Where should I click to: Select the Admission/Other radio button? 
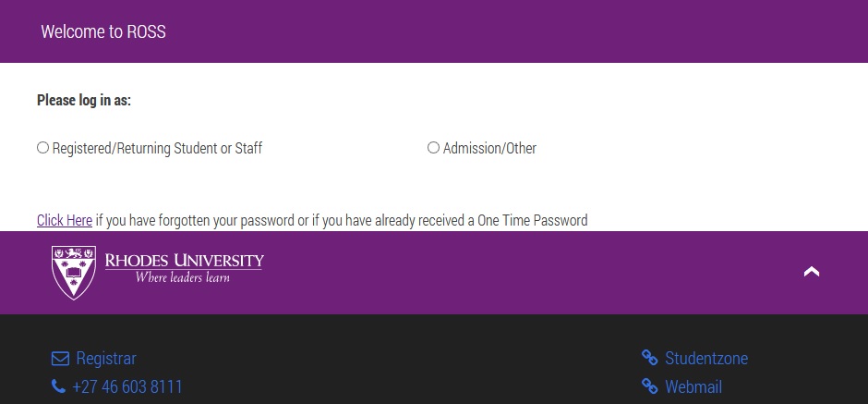pyautogui.click(x=433, y=148)
